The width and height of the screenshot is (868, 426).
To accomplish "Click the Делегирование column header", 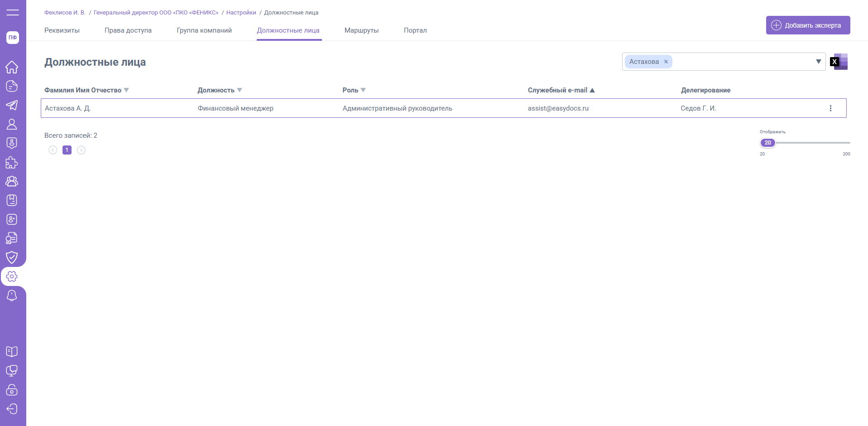I will tap(705, 90).
